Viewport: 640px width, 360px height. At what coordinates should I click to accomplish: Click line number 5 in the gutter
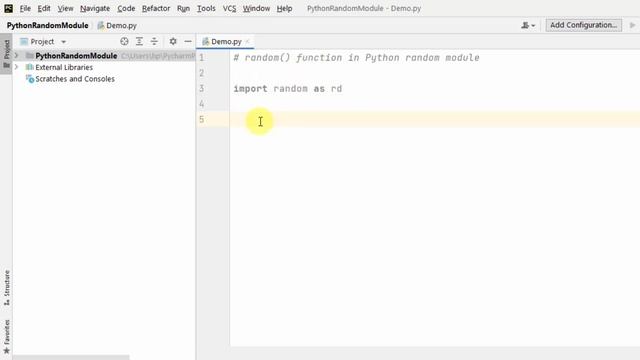coord(201,119)
